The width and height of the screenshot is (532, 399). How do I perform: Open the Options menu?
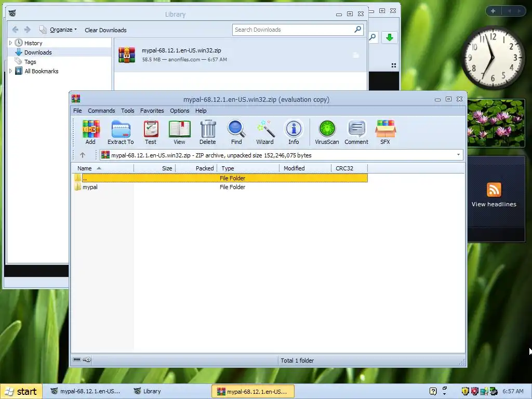179,111
